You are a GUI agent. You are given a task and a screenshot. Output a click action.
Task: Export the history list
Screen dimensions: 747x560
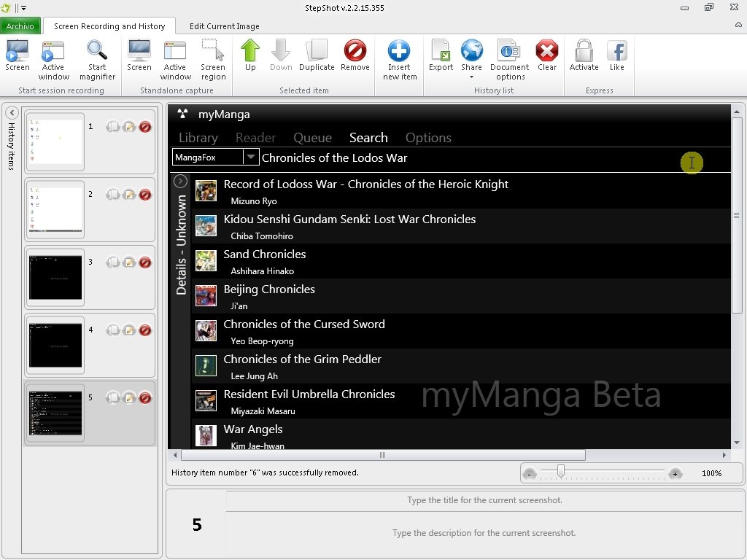pos(441,55)
